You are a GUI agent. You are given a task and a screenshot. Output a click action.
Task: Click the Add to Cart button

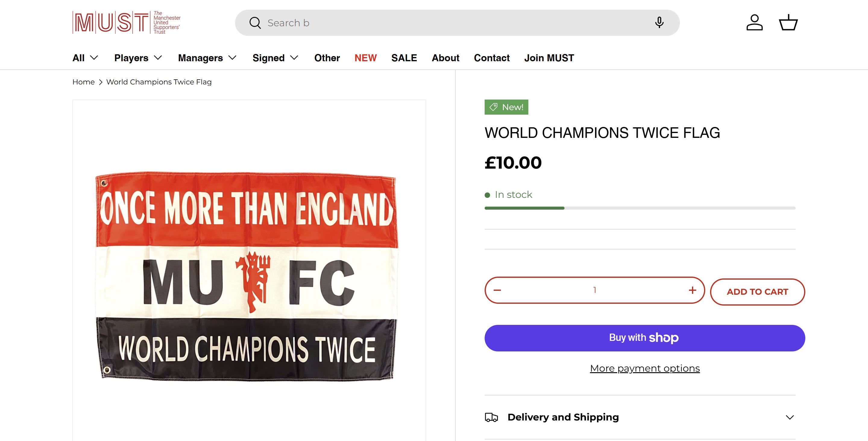757,292
